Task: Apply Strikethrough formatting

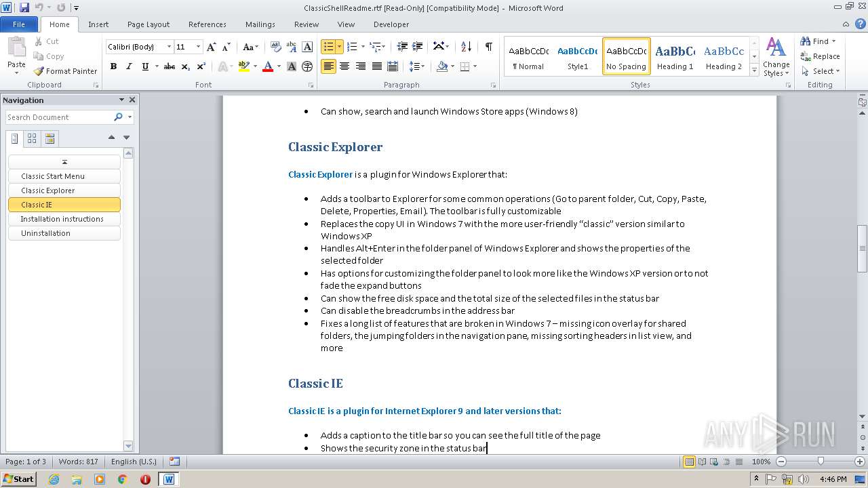Action: pos(170,66)
